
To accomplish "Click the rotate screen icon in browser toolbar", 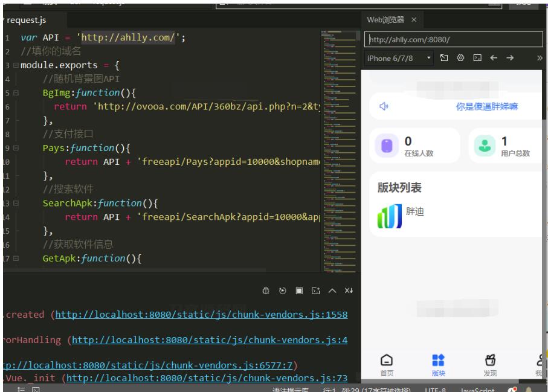I will pyautogui.click(x=444, y=58).
